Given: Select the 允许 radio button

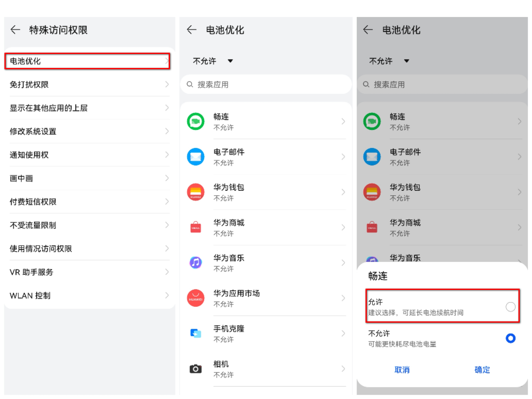Looking at the screenshot, I should click(x=511, y=307).
